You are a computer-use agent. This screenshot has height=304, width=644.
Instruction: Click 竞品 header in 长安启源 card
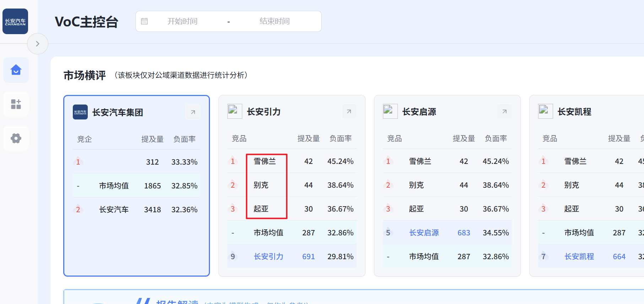pos(394,138)
